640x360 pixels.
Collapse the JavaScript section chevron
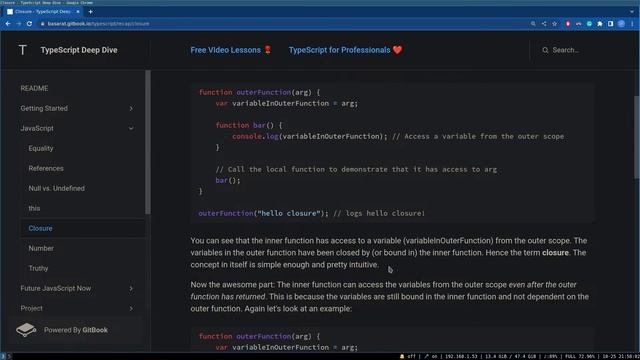click(131, 129)
